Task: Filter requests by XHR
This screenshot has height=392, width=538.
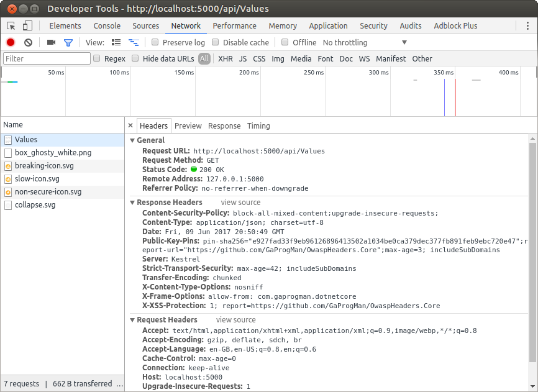Action: point(226,58)
